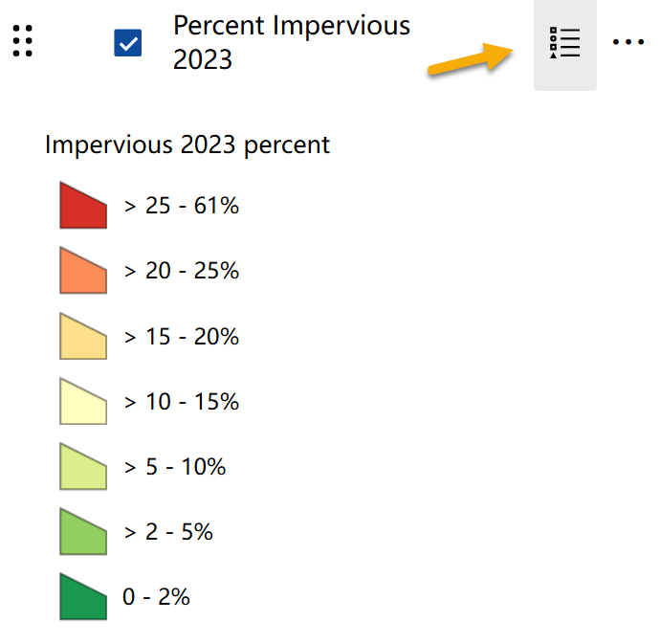Click the orange > 20 - 25% swatch
This screenshot has width=660, height=644.
click(82, 272)
